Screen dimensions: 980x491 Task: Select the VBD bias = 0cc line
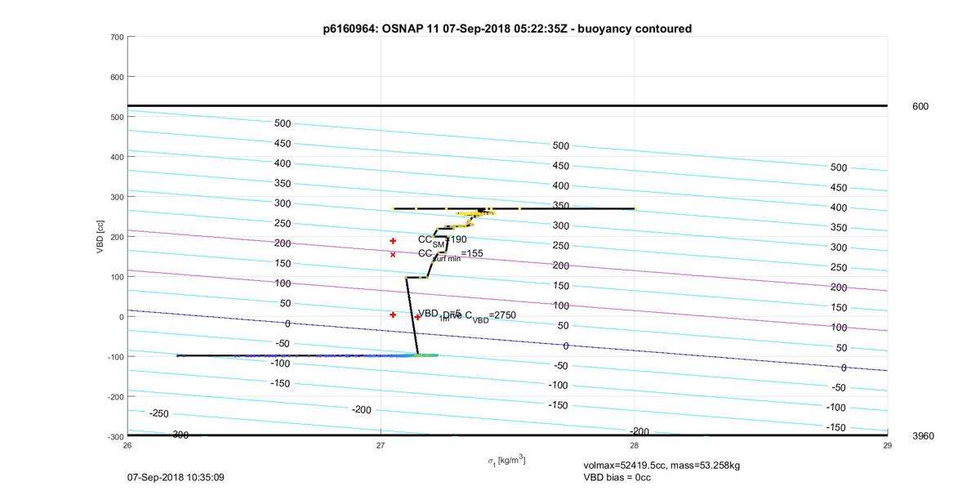(x=617, y=477)
